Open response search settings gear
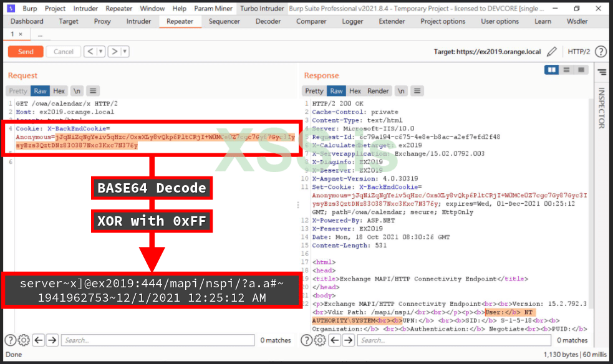The height and width of the screenshot is (364, 613). tap(320, 340)
